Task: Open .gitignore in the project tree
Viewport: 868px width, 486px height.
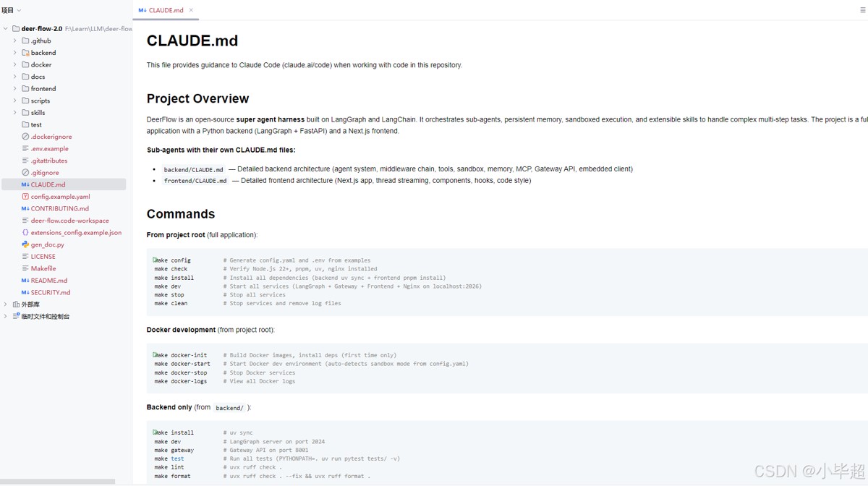Action: pos(45,172)
